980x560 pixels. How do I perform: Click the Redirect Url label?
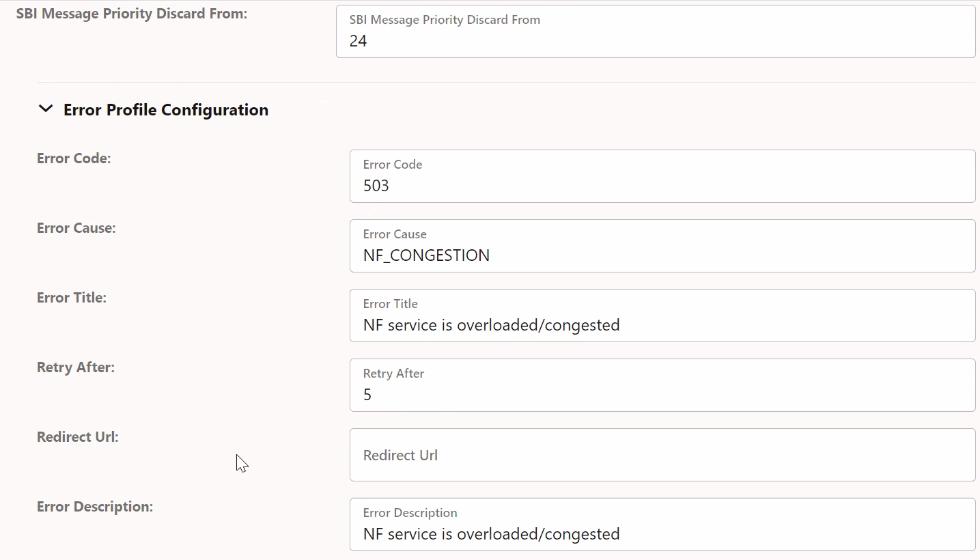coord(77,436)
